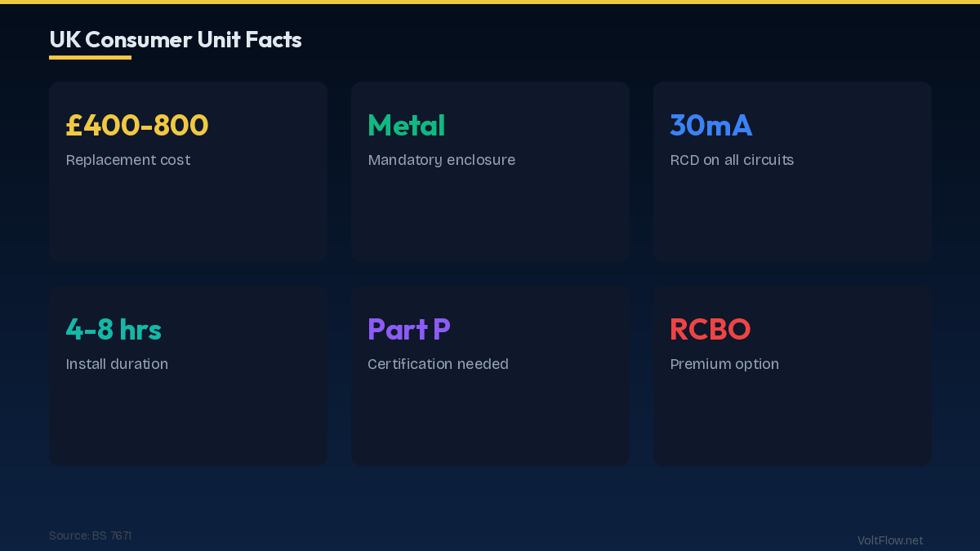Select the red RCBO heading
Viewport: 980px width, 551px height.
pos(710,330)
